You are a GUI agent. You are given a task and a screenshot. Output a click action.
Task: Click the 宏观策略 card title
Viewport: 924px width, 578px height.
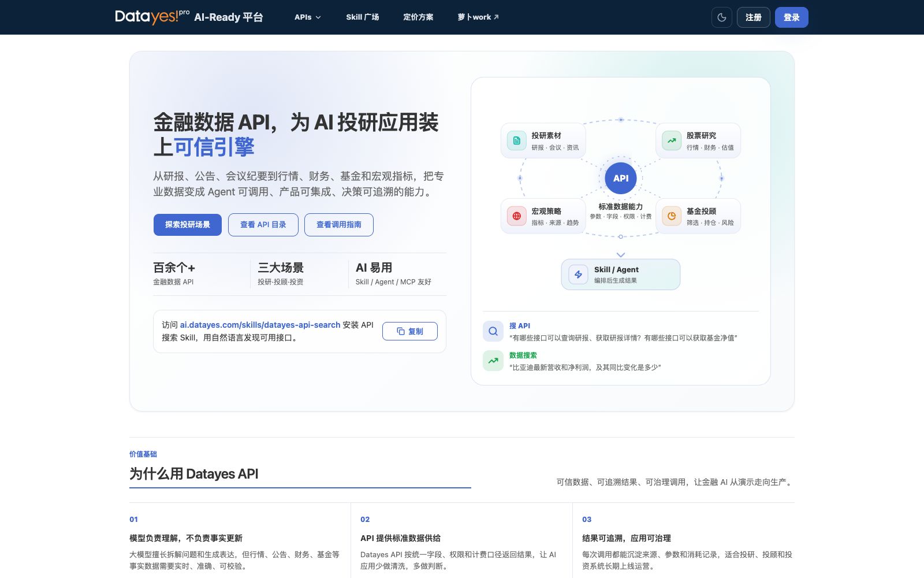coord(546,211)
